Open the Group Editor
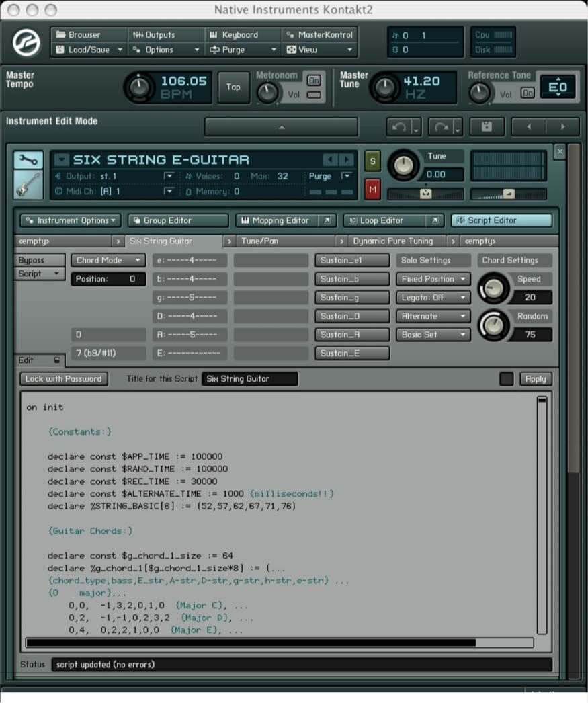Viewport: 588px width, 703px height. tap(178, 220)
